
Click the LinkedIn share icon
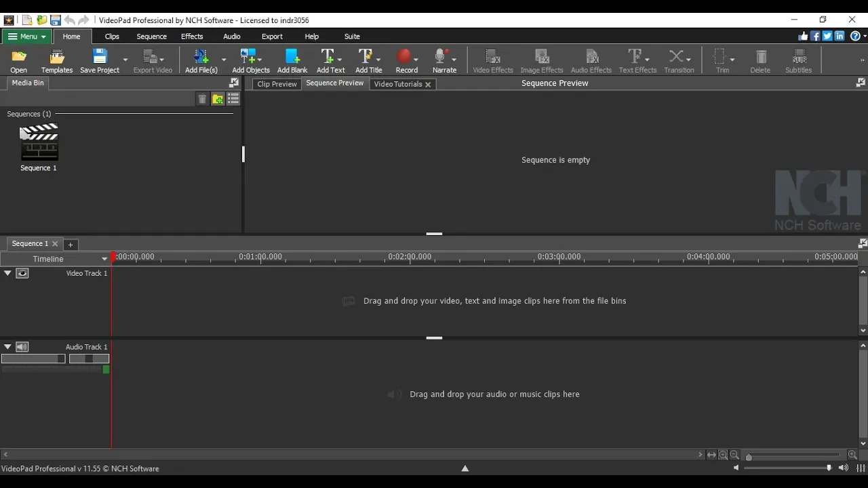[840, 37]
